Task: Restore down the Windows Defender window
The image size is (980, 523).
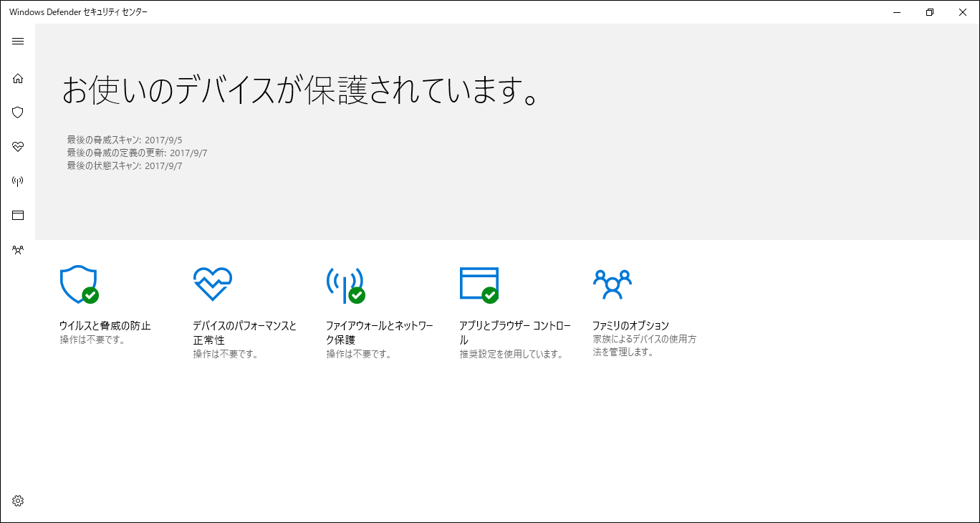Action: pos(930,12)
